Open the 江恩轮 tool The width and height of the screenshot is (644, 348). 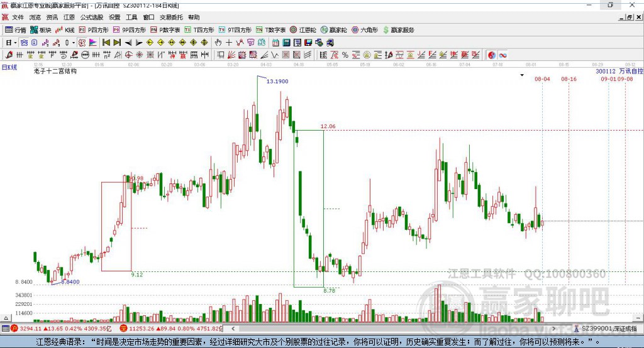[303, 30]
